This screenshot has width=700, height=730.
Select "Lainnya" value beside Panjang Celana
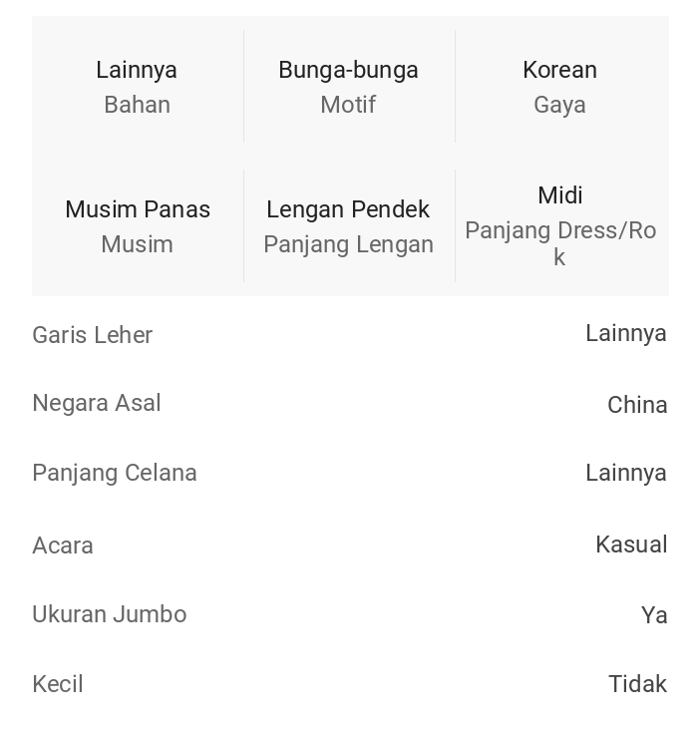click(x=625, y=473)
